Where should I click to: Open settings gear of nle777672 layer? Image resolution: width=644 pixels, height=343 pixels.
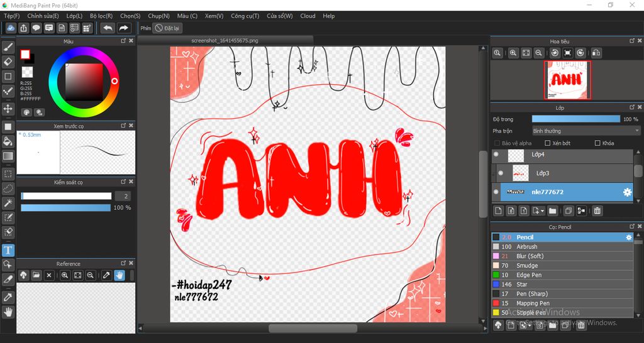tap(627, 192)
